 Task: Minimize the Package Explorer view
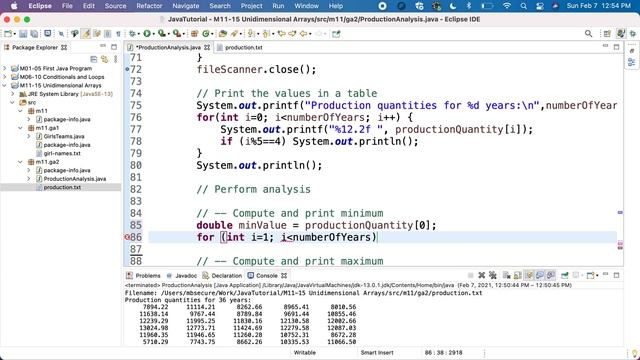[x=103, y=47]
